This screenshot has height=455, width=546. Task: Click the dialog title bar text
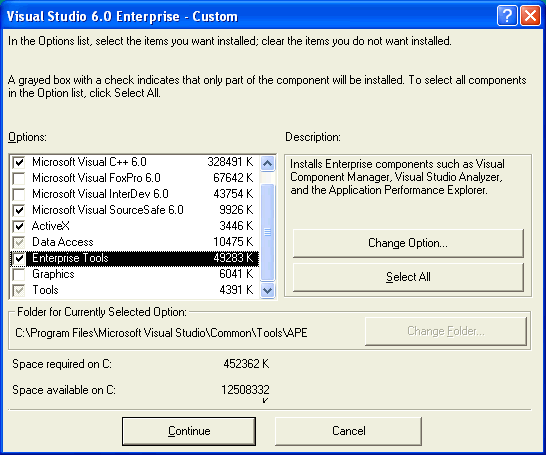122,16
